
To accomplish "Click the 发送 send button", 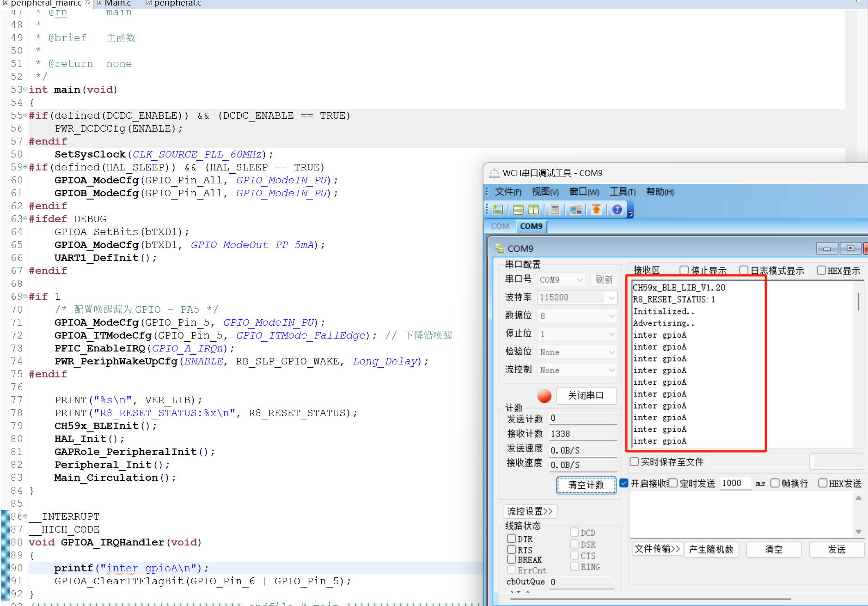I will (x=836, y=549).
